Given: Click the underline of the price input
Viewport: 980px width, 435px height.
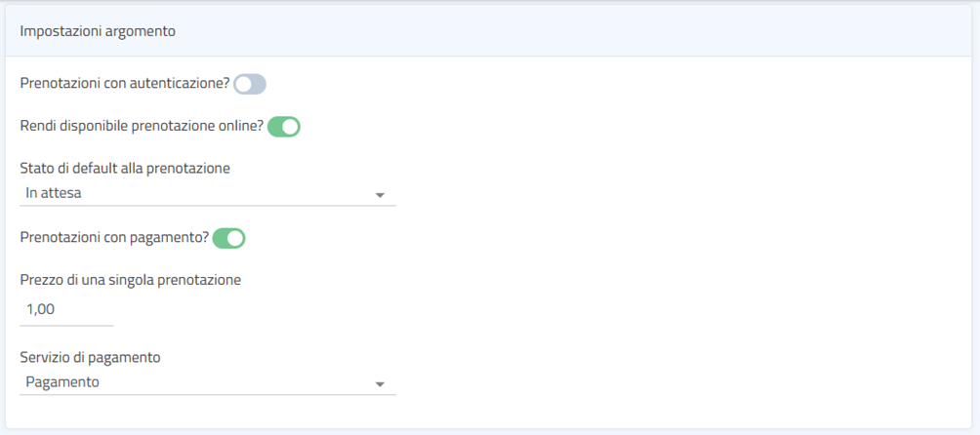Looking at the screenshot, I should 66,325.
